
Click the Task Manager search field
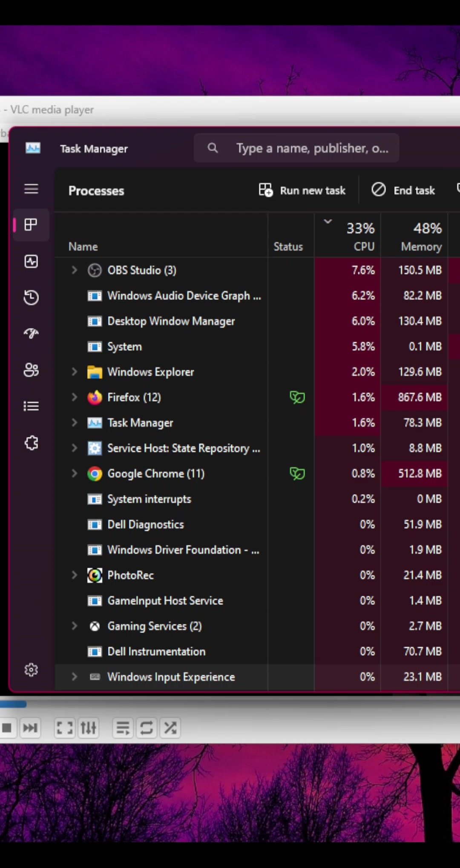pyautogui.click(x=296, y=148)
